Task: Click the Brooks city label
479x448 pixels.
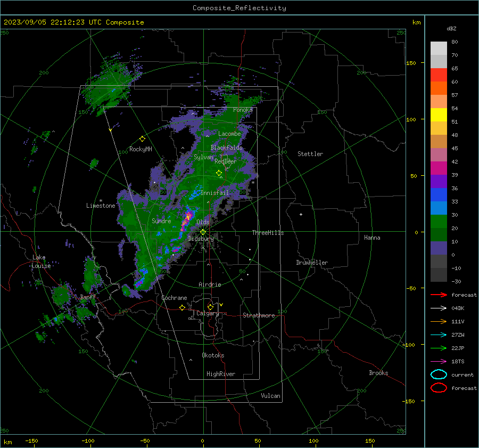Action: [378, 373]
